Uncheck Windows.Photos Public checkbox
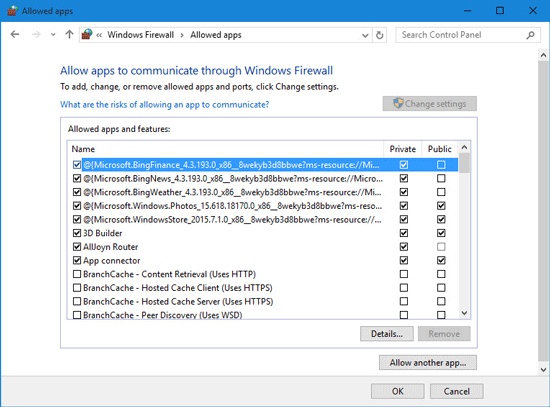This screenshot has width=550, height=407. pos(441,206)
